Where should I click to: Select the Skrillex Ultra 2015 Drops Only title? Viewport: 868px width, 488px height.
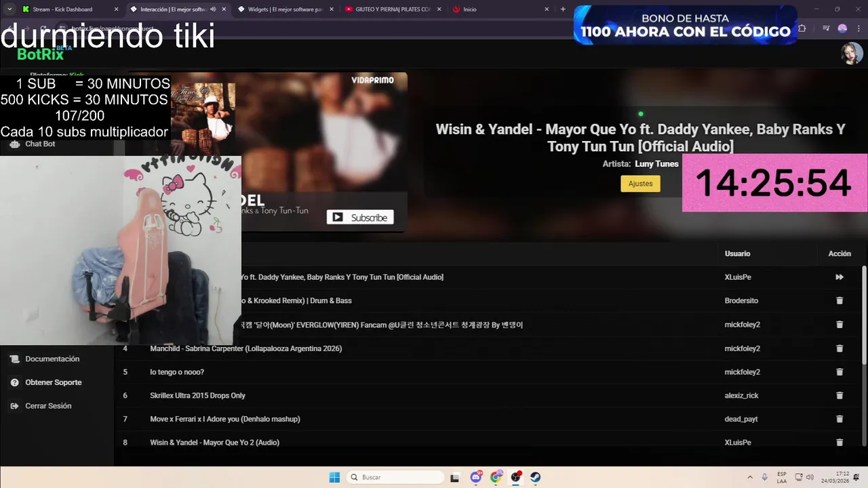coord(197,395)
